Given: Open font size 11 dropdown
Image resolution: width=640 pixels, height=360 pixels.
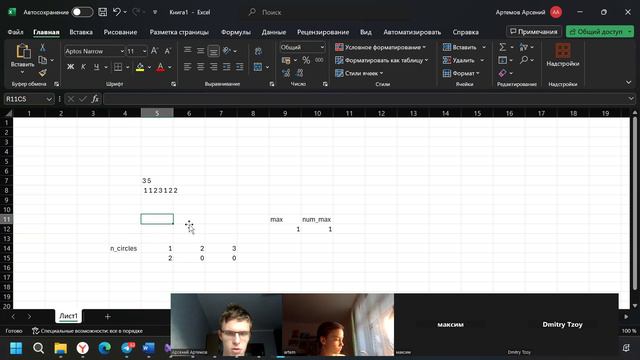Looking at the screenshot, I should (144, 51).
